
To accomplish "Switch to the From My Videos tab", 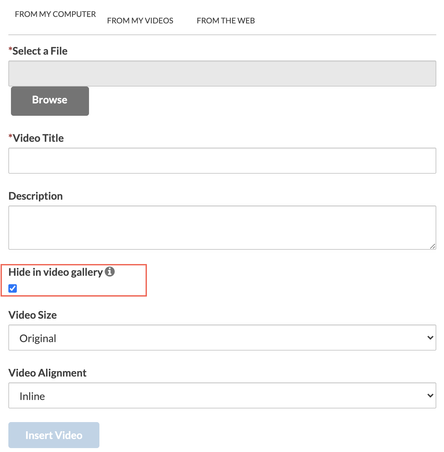I will pyautogui.click(x=140, y=21).
